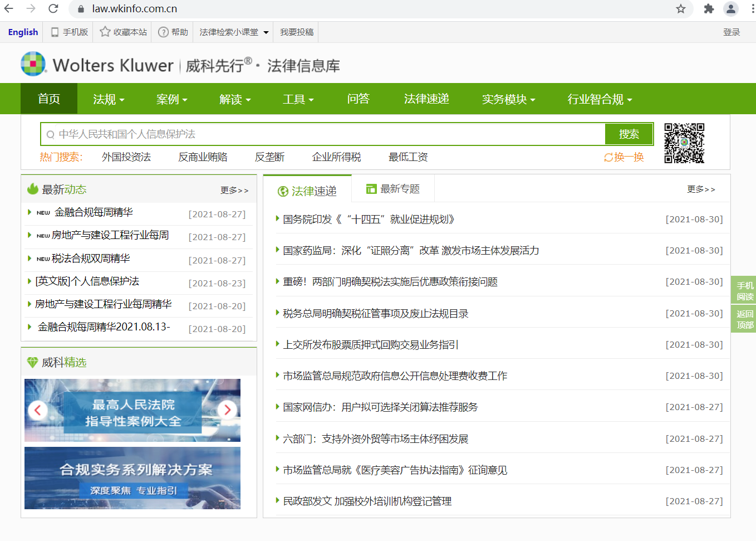The image size is (756, 541).
Task: Open 国务院印发《“十四五”就业促进规划》
Action: (369, 220)
